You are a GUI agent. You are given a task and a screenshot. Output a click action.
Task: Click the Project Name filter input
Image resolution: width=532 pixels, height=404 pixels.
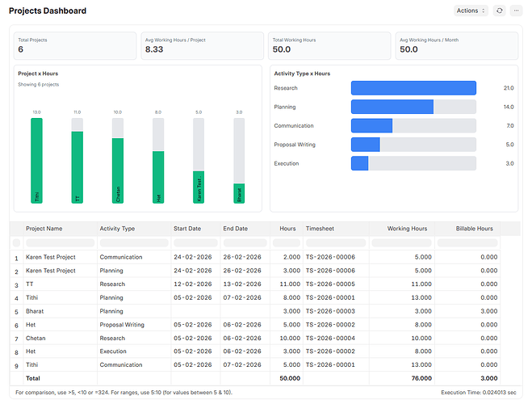pos(60,242)
